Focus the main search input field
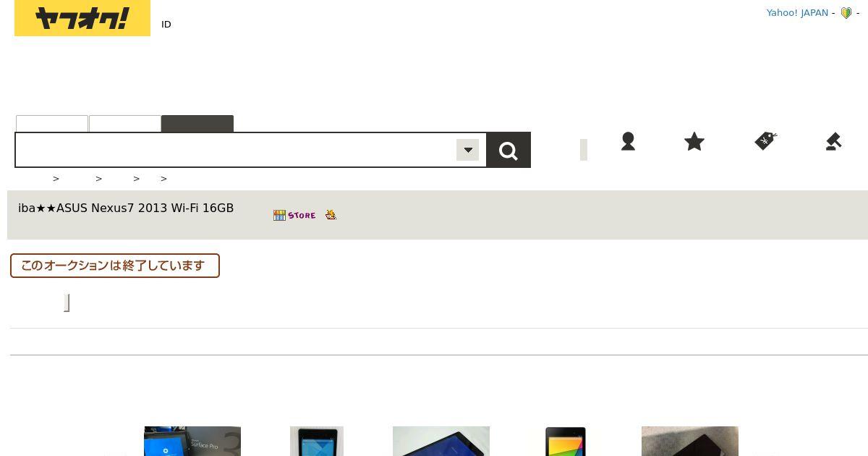The image size is (868, 456). pos(237,150)
